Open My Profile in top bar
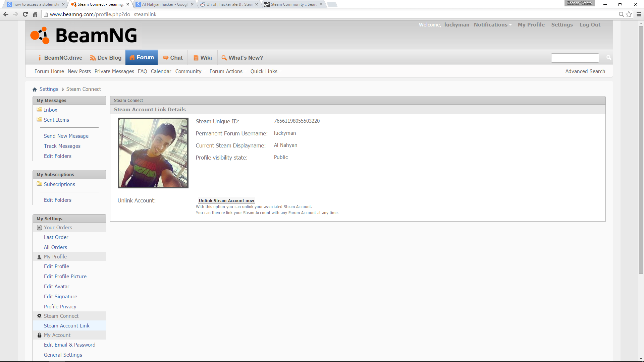 tap(531, 25)
